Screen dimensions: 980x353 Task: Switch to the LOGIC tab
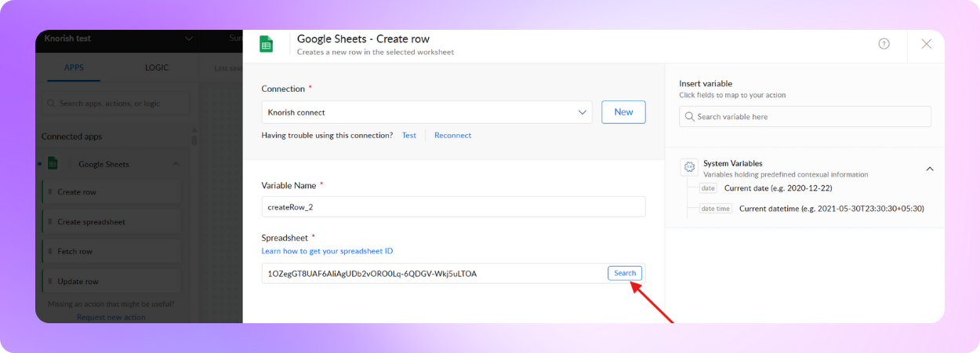pyautogui.click(x=157, y=68)
